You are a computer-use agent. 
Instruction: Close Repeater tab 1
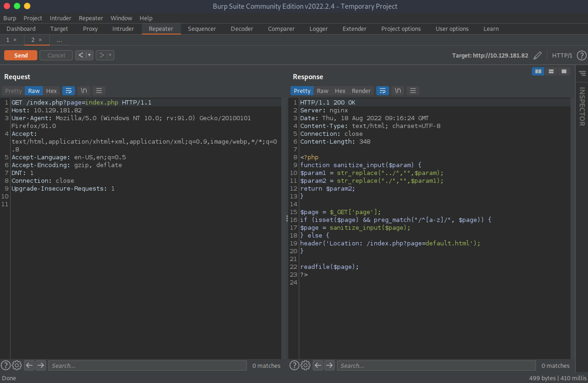point(15,40)
